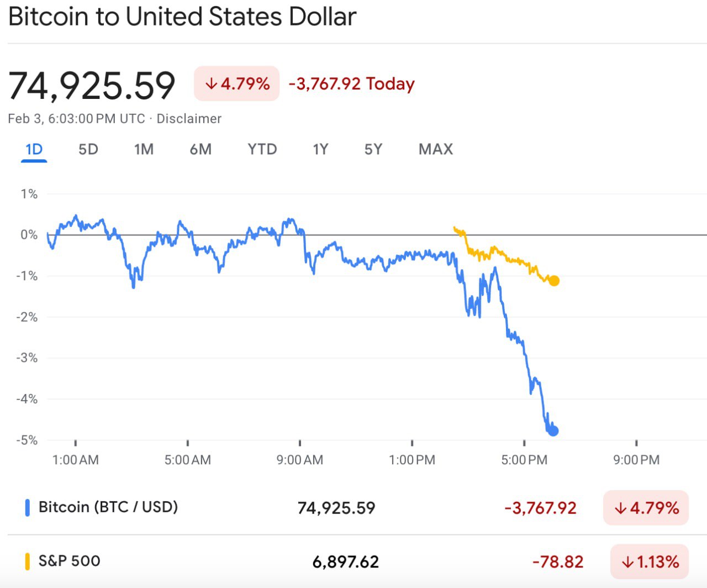Screen dimensions: 707x588
Task: Click the Bitcoin row 4.79% badge
Action: [646, 508]
